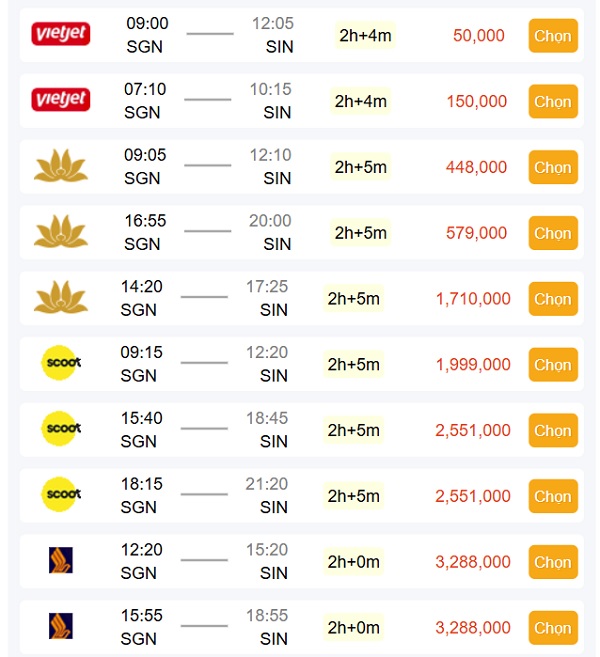600x657 pixels.
Task: Click the Vietjet logo on the 09:00 flight
Action: coord(61,35)
